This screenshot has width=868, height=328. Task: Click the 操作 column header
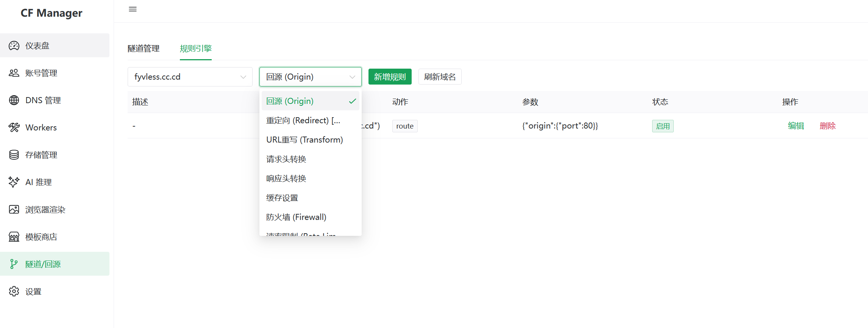tap(790, 102)
